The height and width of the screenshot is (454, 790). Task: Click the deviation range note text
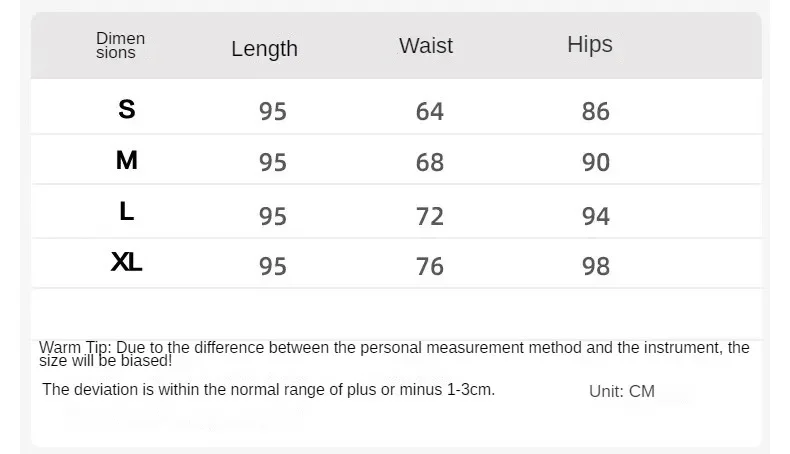[268, 389]
